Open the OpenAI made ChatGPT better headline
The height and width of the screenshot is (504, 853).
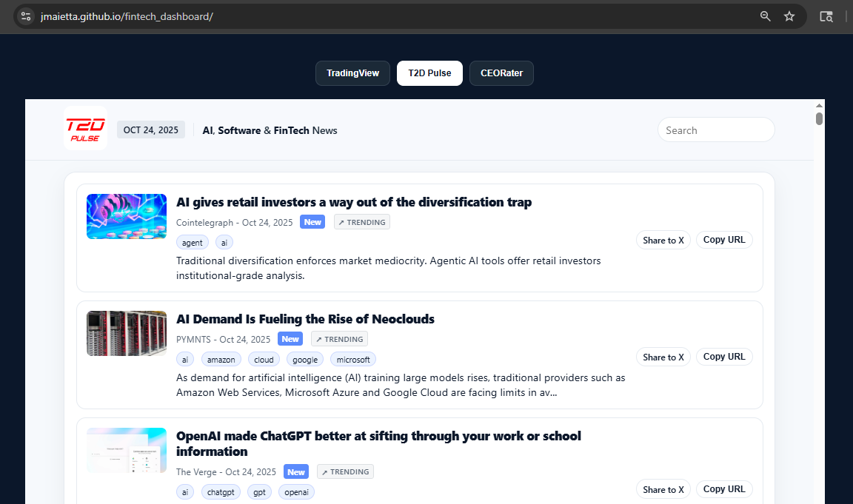[378, 443]
